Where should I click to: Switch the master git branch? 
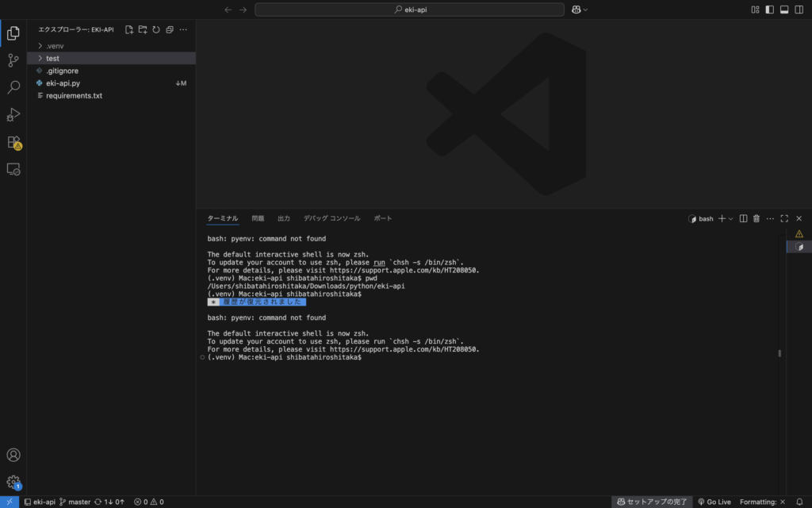point(75,502)
